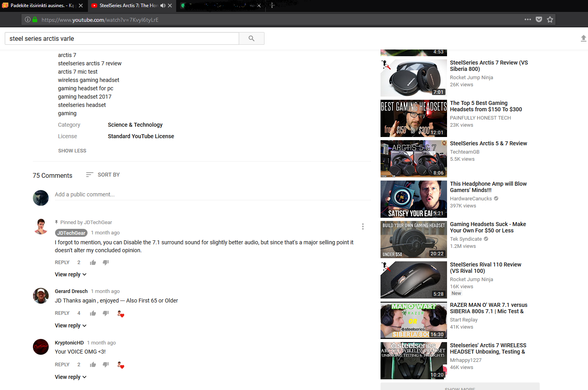Screen dimensions: 588x390
Task: Open the Build Your Own Gaming Headset thumbnail
Action: click(414, 240)
